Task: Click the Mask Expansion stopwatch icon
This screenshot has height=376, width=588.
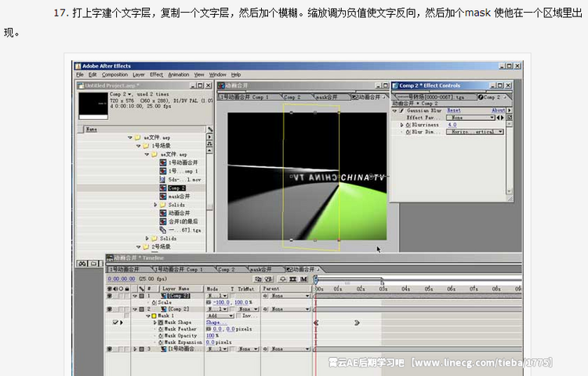Action: click(x=161, y=342)
